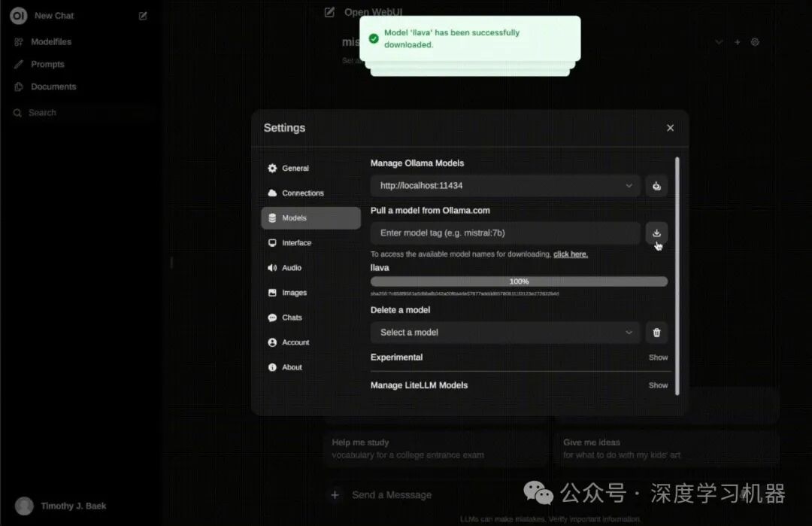Expand the model selector chevron at top
Viewport: 812px width, 526px height.
point(719,42)
